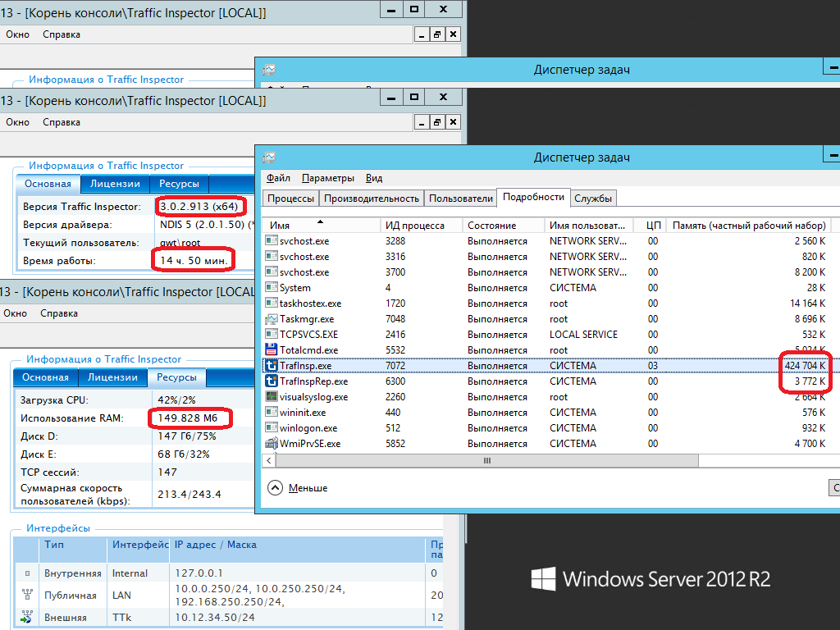Click the 424 704 K memory value
Image resolution: width=840 pixels, height=630 pixels.
(806, 366)
